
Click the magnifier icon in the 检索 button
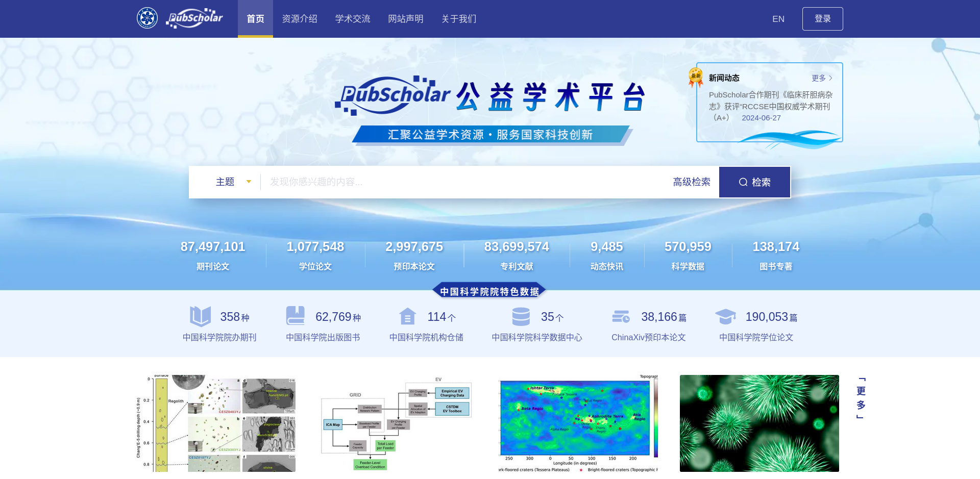743,182
